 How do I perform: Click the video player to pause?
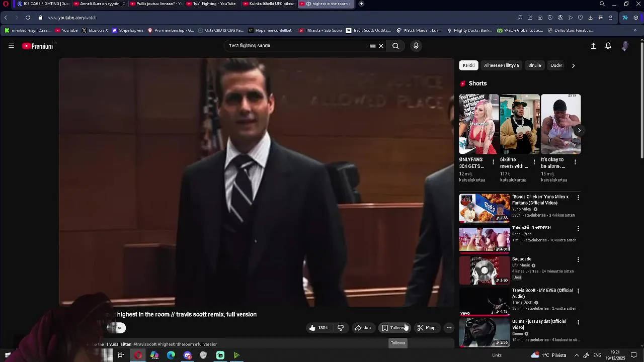click(x=257, y=182)
